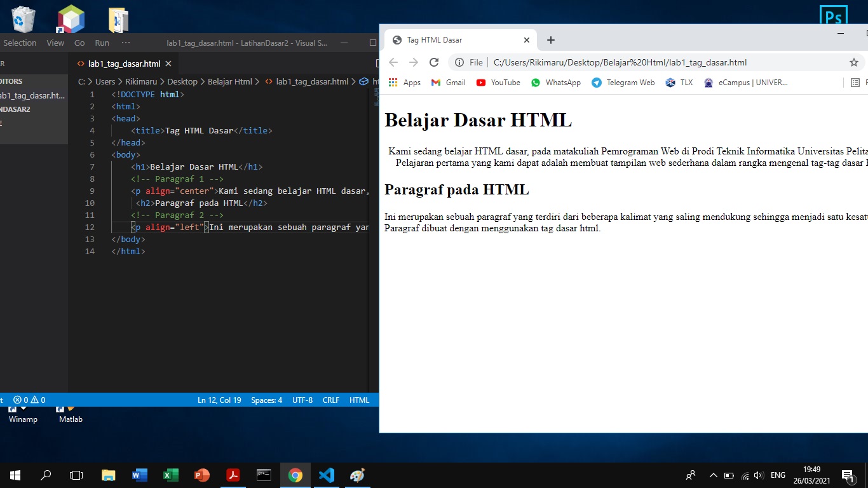Click the CRLF line-ending indicator
Image resolution: width=868 pixels, height=488 pixels.
coord(330,400)
